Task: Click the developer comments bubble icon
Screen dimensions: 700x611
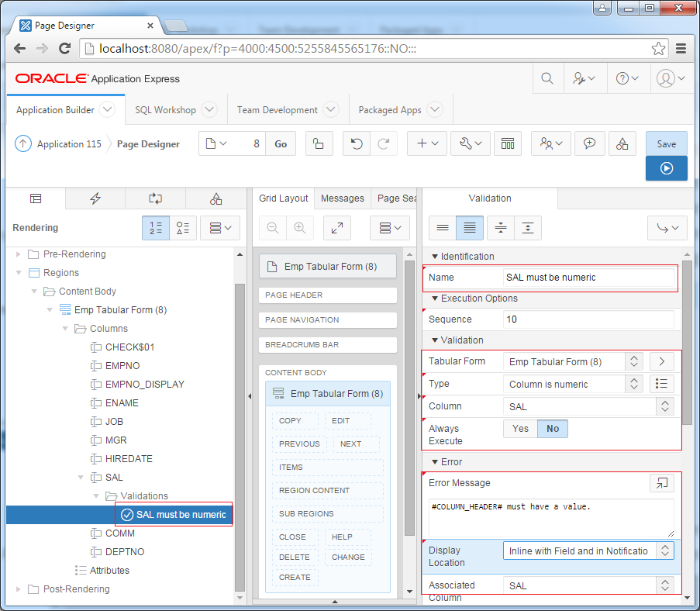Action: click(589, 143)
